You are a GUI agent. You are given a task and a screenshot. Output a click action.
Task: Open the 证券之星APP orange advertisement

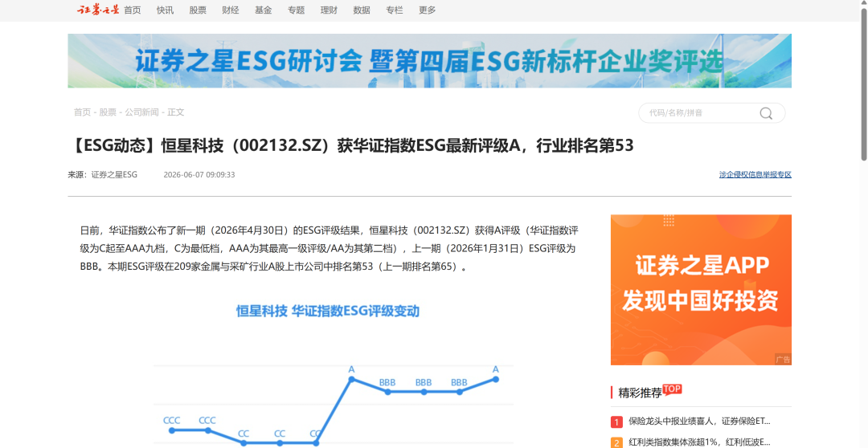click(x=701, y=290)
